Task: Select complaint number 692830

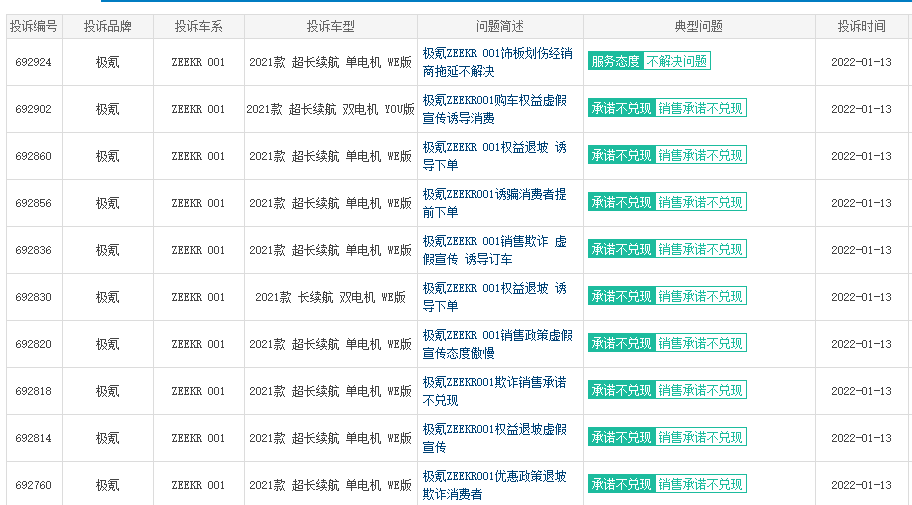Action: [34, 297]
